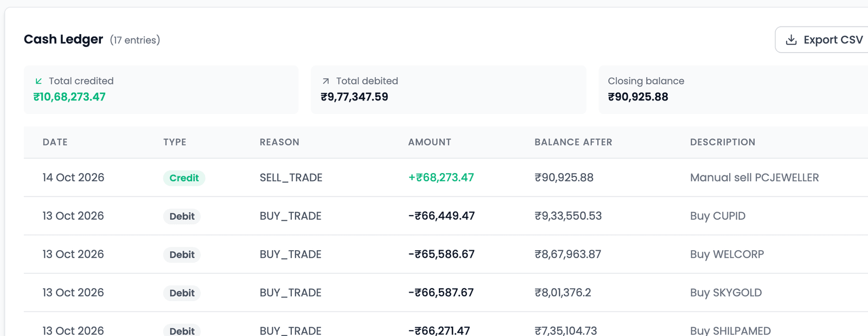
Task: Click the Export CSV button
Action: (822, 40)
